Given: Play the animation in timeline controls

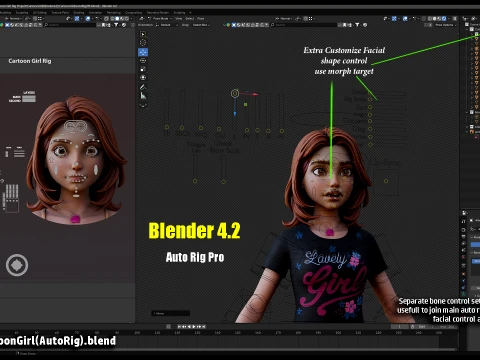Looking at the screenshot, I should (x=194, y=326).
